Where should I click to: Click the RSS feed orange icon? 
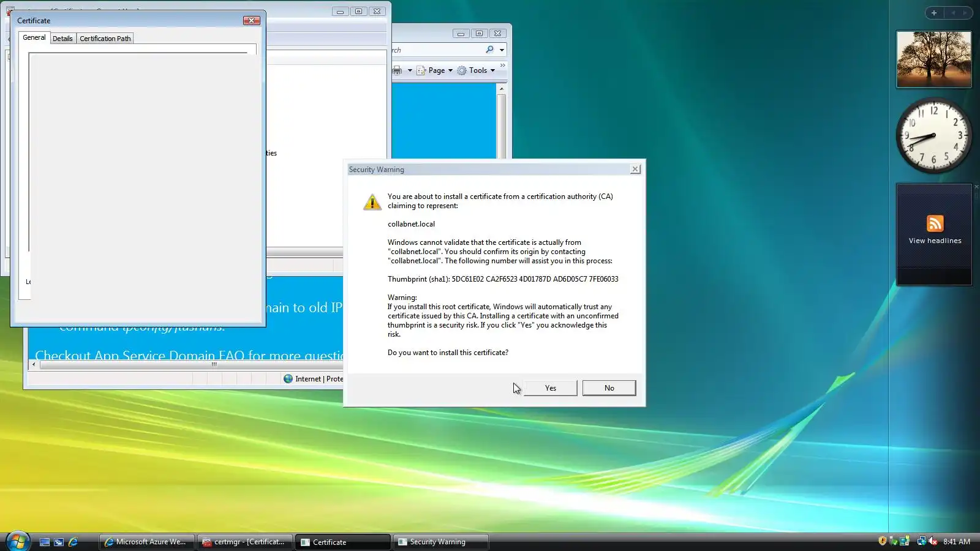tap(935, 223)
